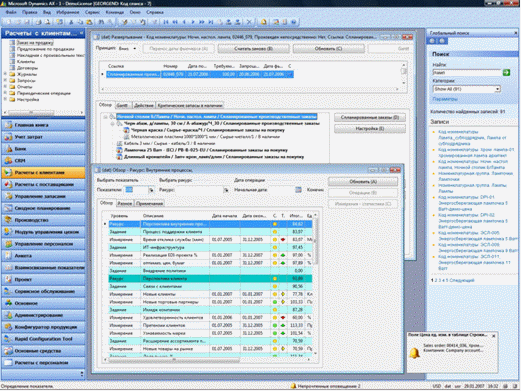Click the print toolbar icon
Viewport: 521px width, 391px height.
pyautogui.click(x=38, y=22)
